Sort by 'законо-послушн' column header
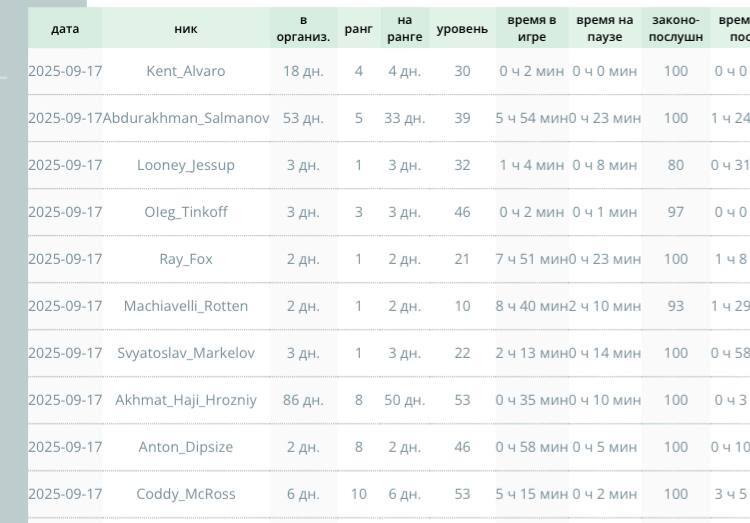750x523 pixels. click(676, 29)
